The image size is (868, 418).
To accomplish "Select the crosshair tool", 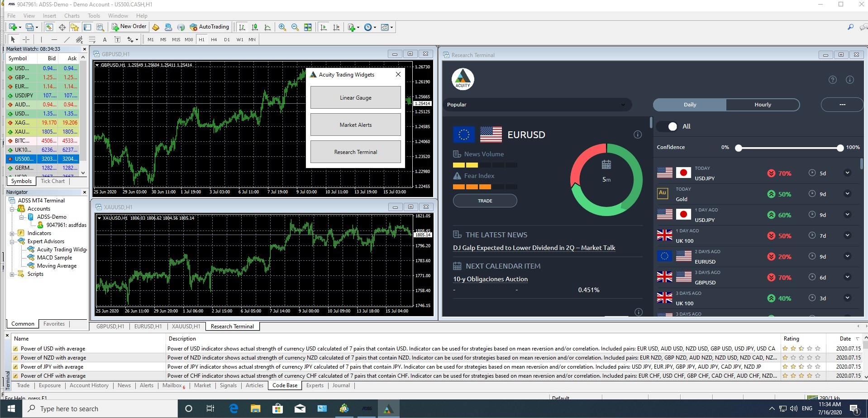I will coord(26,39).
